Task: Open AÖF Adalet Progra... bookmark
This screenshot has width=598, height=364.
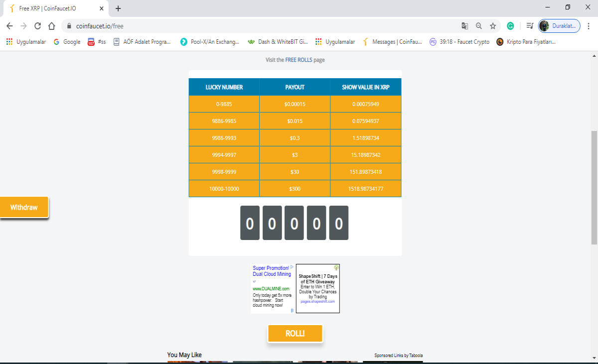Action: point(142,42)
